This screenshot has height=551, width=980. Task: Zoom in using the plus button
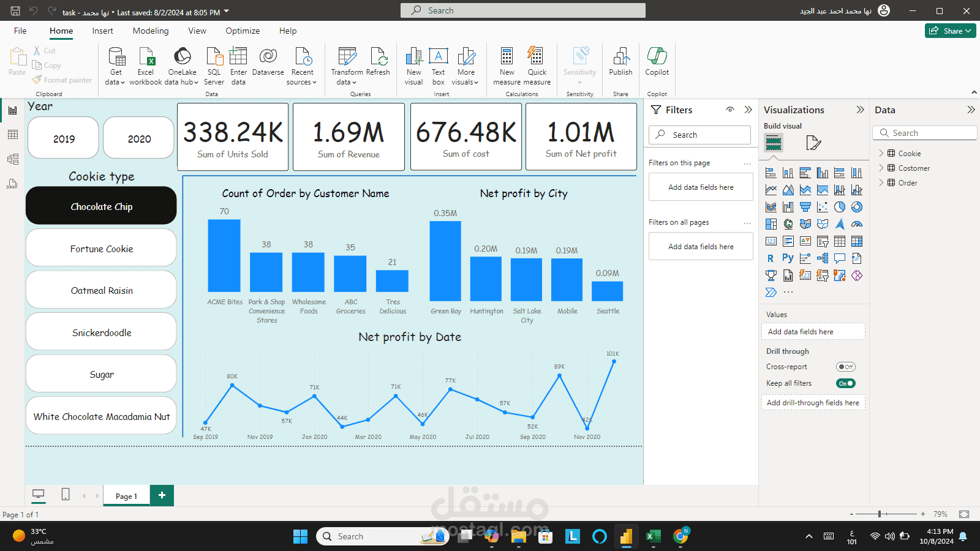[923, 514]
